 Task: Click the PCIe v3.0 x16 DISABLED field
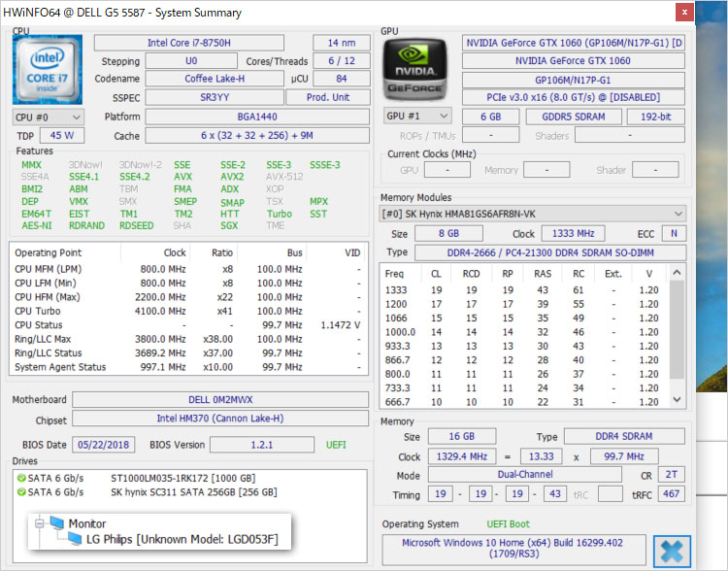coord(574,97)
